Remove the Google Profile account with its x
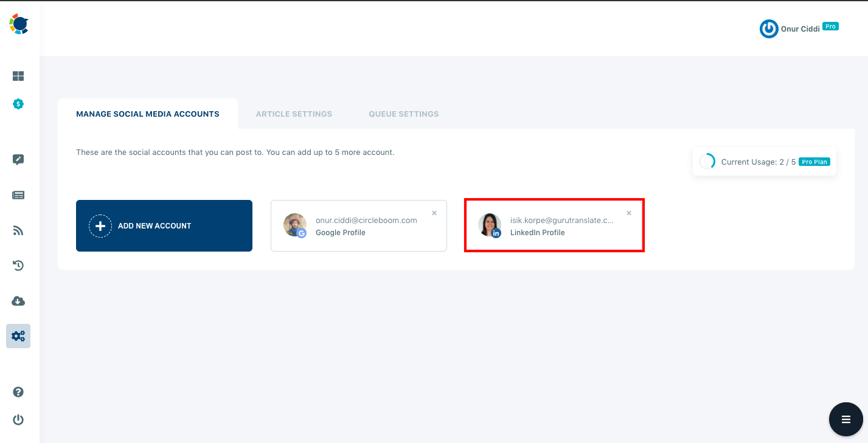The width and height of the screenshot is (868, 443). (x=434, y=213)
